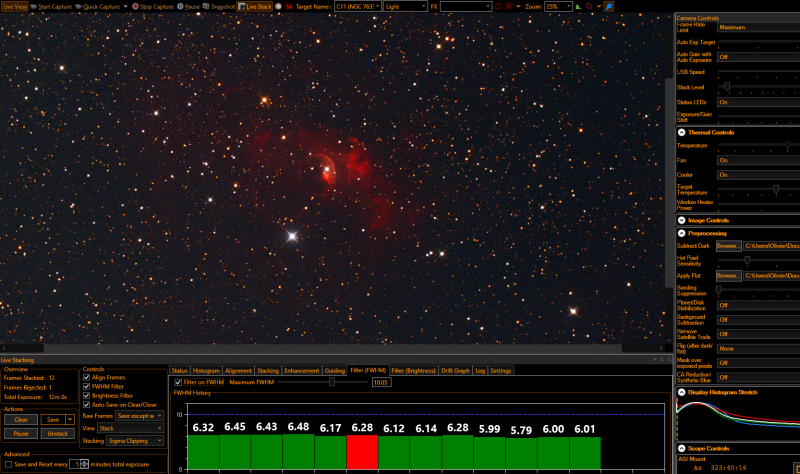The image size is (800, 474).
Task: Take a Snapshot from the toolbar
Action: tap(219, 7)
